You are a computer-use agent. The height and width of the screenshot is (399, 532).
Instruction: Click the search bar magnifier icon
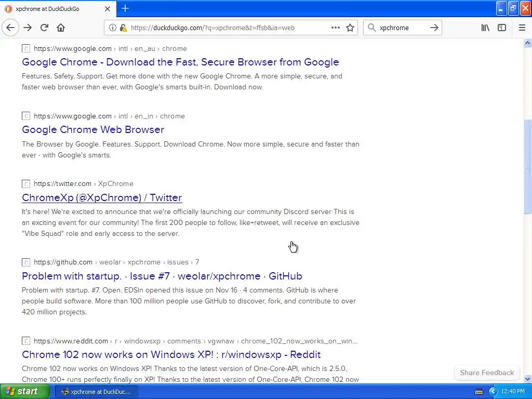click(371, 28)
